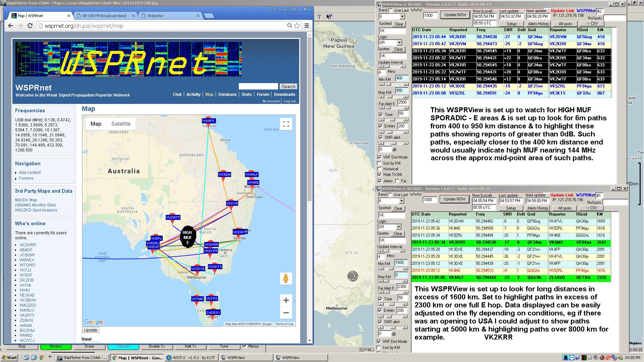Screen dimensions: 644x362
Task: Bookmark page with star icon
Action: pos(297,26)
